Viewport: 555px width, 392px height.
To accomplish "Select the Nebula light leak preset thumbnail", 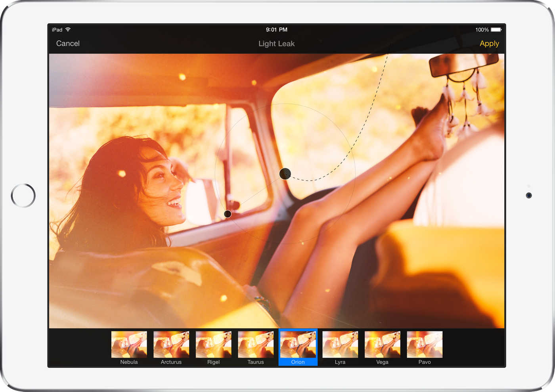I will 129,344.
